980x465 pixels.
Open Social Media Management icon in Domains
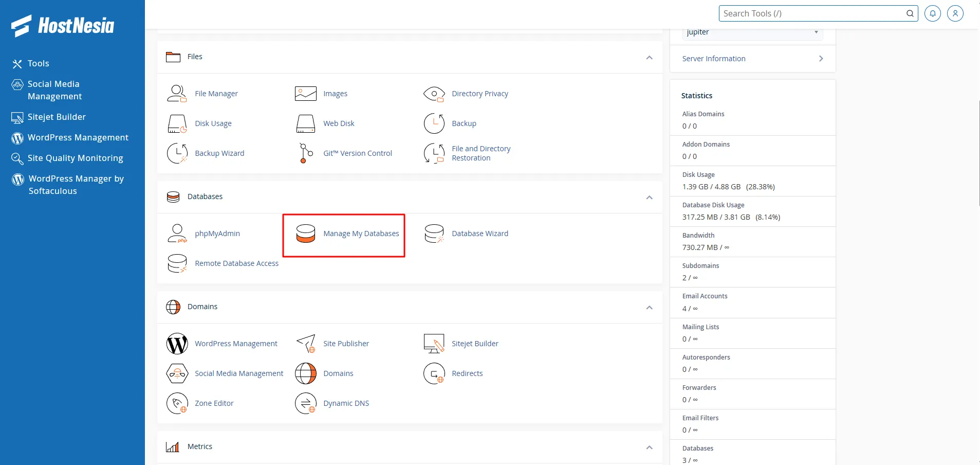[x=177, y=373]
